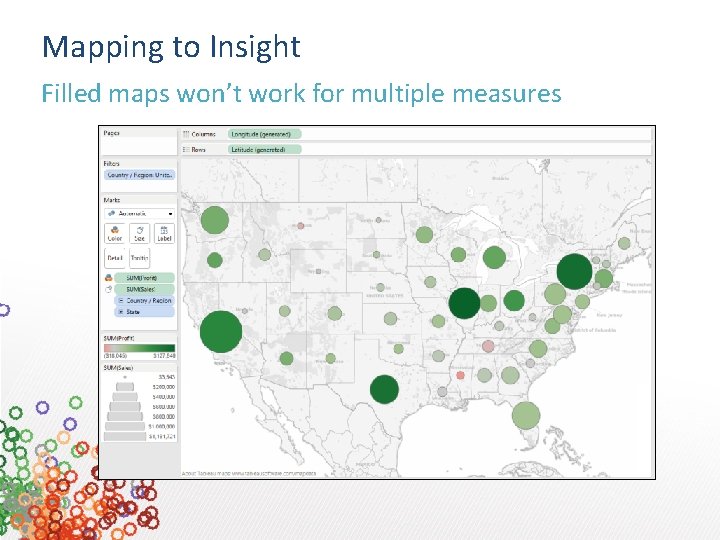Click the Marks card title
This screenshot has height=540, width=720.
[x=112, y=200]
